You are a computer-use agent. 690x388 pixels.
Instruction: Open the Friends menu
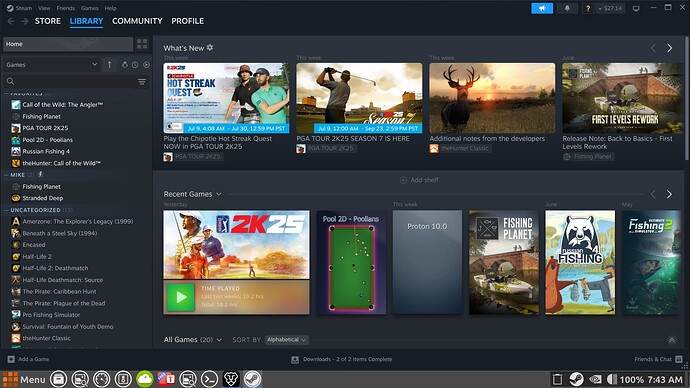coord(66,8)
